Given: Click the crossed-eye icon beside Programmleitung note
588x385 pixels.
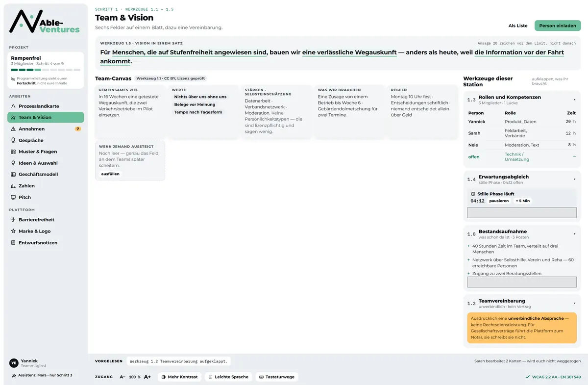Looking at the screenshot, I should click(13, 78).
